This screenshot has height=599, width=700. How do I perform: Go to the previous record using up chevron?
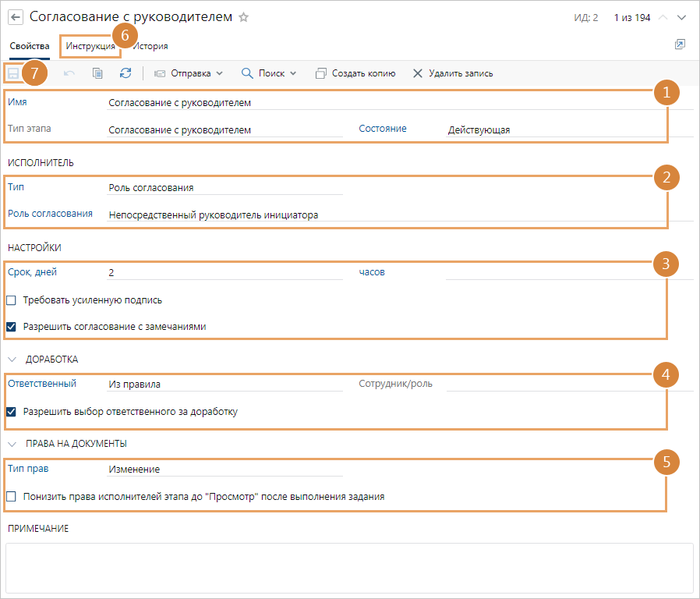point(663,18)
